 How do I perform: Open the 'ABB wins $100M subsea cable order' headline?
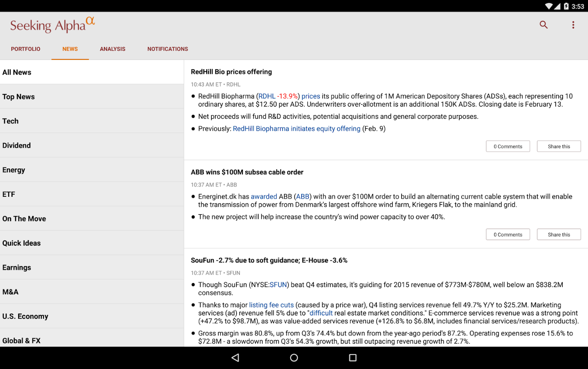coord(247,172)
